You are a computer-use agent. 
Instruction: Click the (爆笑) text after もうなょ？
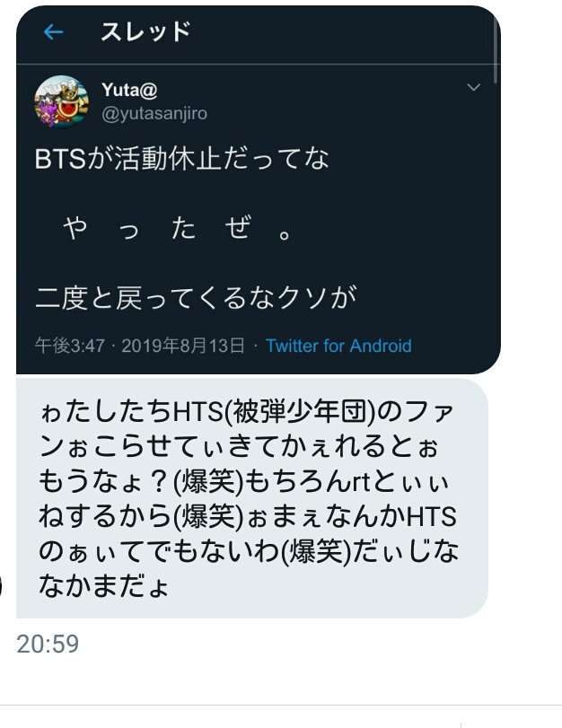[208, 482]
